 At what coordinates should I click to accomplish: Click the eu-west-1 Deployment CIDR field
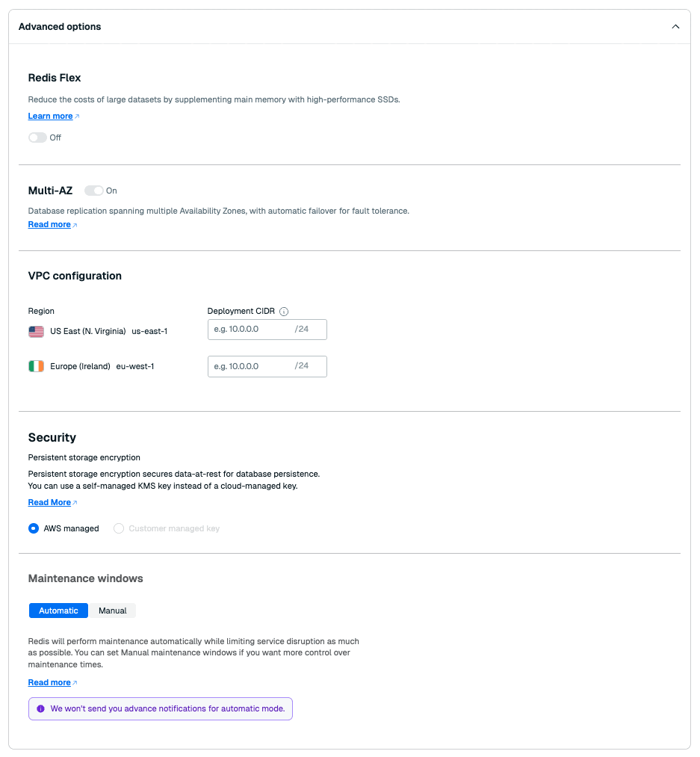click(x=250, y=366)
